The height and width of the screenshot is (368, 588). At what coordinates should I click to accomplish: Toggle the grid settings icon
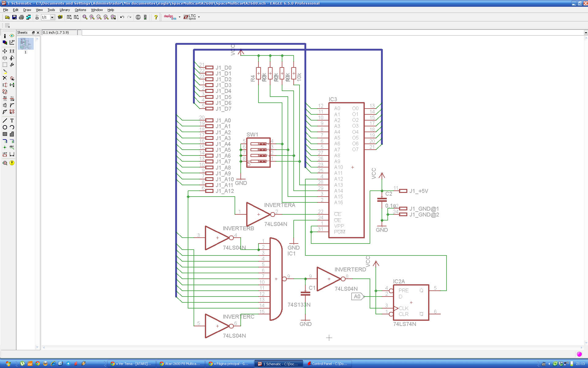(7, 25)
